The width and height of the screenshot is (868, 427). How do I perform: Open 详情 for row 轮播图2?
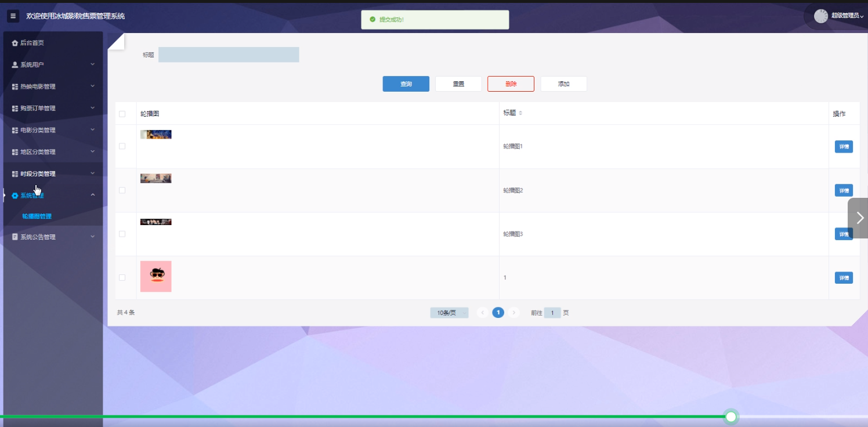844,190
